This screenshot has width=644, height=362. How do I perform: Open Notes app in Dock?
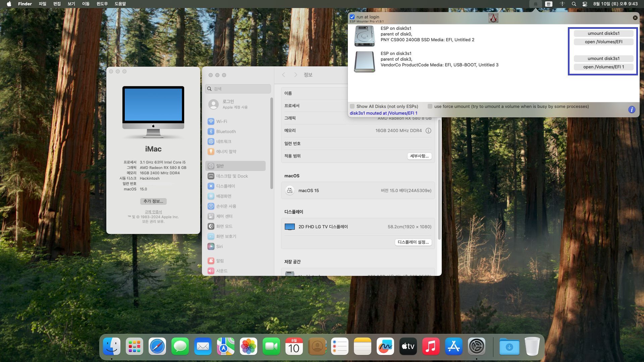[x=363, y=346]
